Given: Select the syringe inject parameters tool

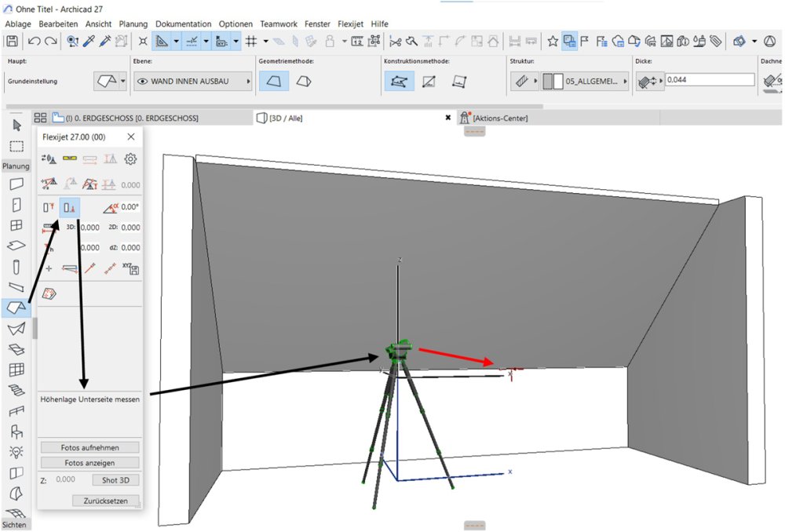Looking at the screenshot, I should 105,41.
